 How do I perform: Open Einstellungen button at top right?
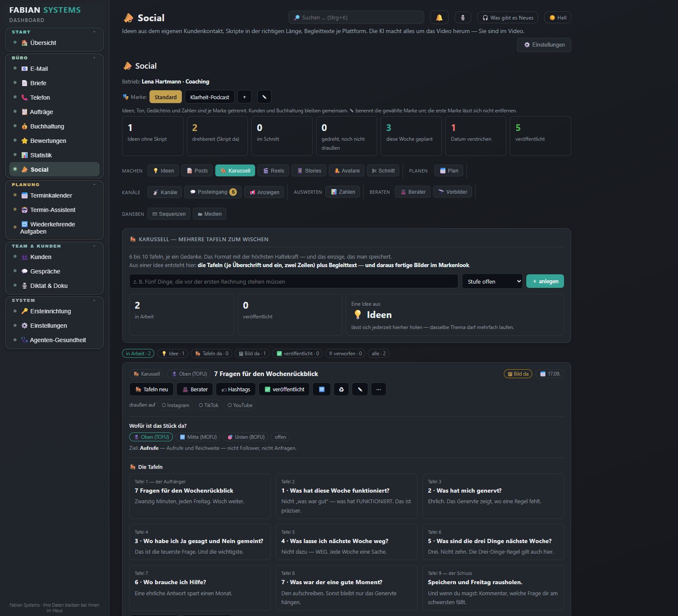click(544, 45)
